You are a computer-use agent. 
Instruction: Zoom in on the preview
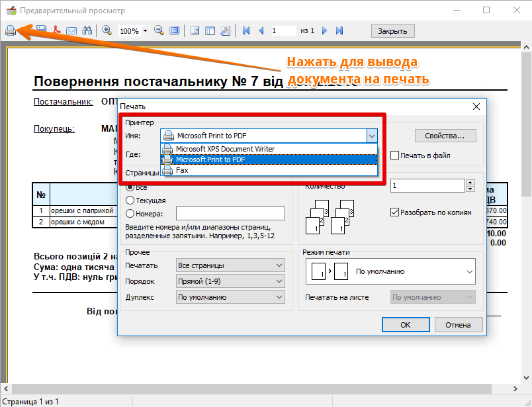(x=107, y=30)
